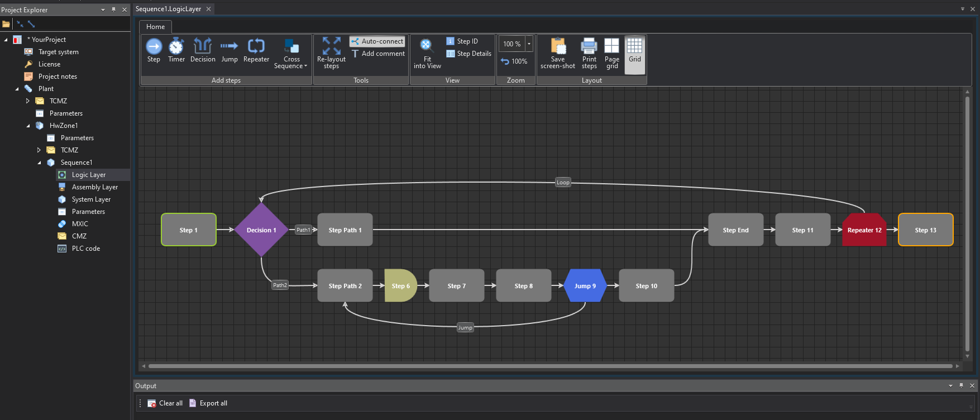Click canvas horizontal scrollbar
This screenshot has height=420, width=980.
point(550,366)
